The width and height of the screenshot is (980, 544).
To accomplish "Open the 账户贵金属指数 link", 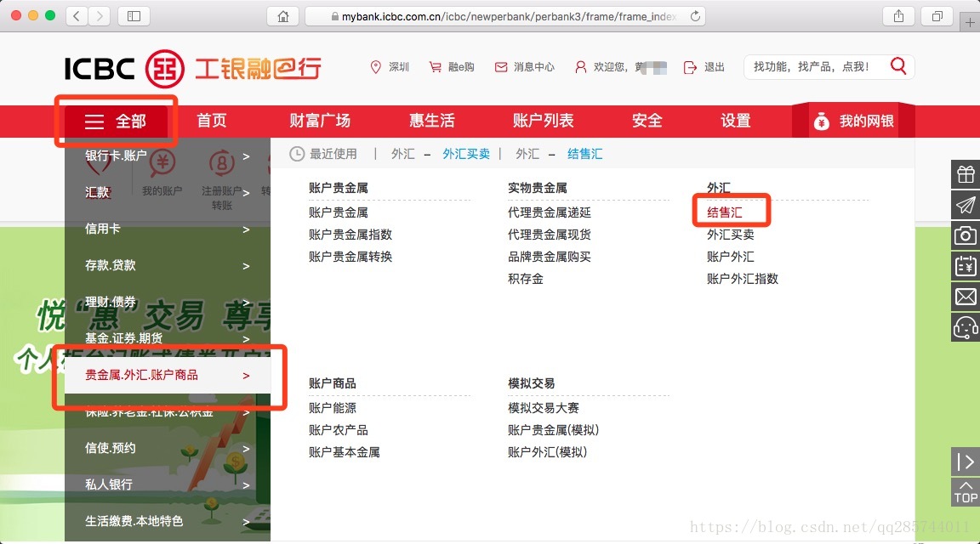I will tap(350, 235).
